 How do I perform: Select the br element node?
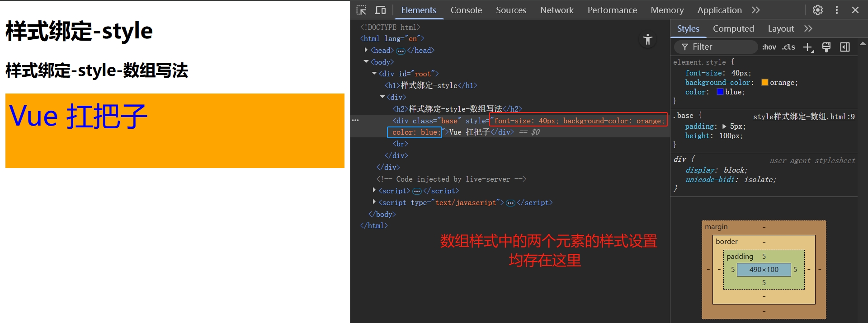tap(401, 144)
